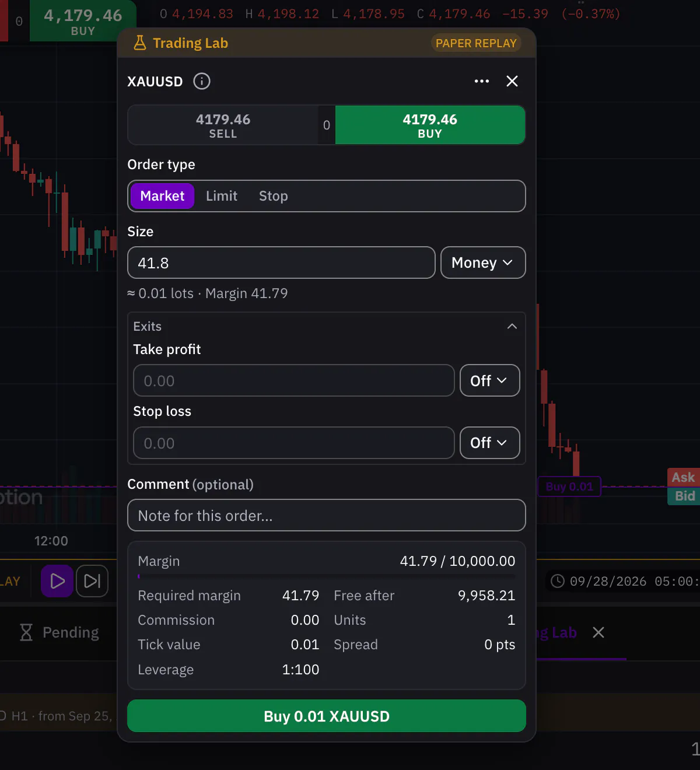This screenshot has width=700, height=770.
Task: Click the Spread '0 pts' value
Action: click(500, 645)
